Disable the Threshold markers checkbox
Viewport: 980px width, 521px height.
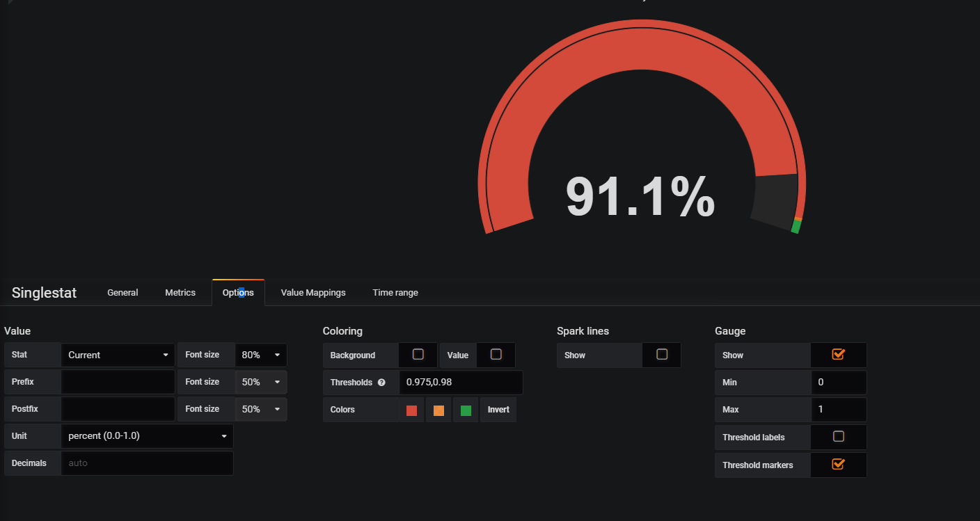tap(838, 464)
